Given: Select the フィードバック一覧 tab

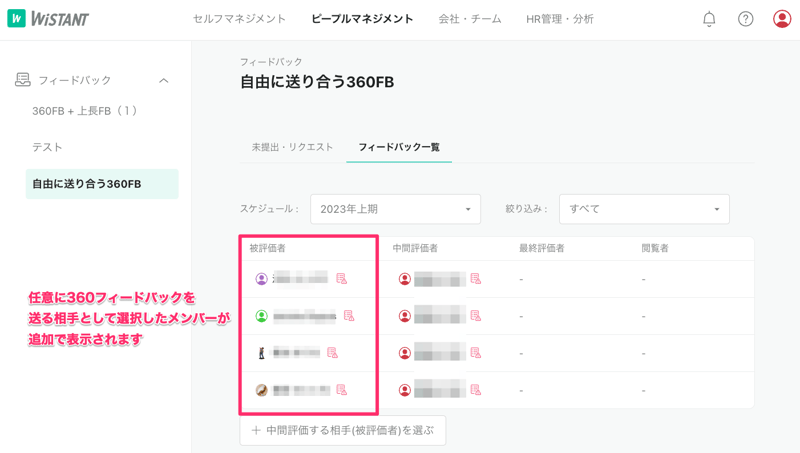Looking at the screenshot, I should click(398, 147).
